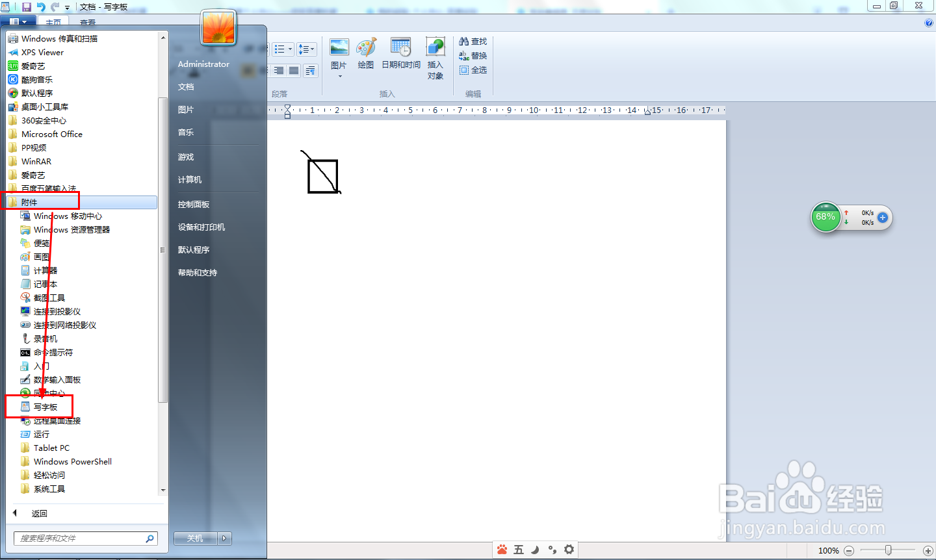Click the green 68% memory widget ball
The width and height of the screenshot is (936, 560).
(825, 217)
